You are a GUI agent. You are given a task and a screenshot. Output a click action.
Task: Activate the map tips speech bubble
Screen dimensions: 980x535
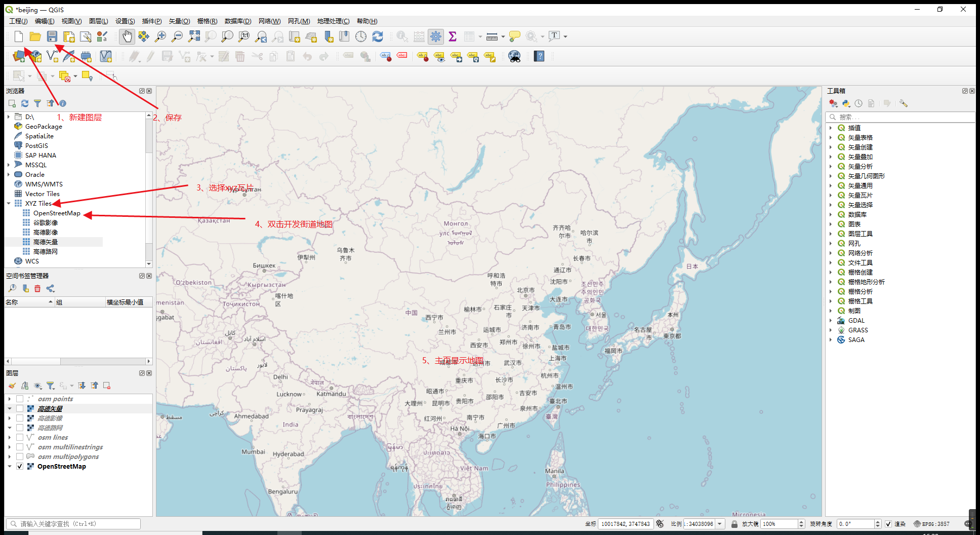(x=514, y=36)
